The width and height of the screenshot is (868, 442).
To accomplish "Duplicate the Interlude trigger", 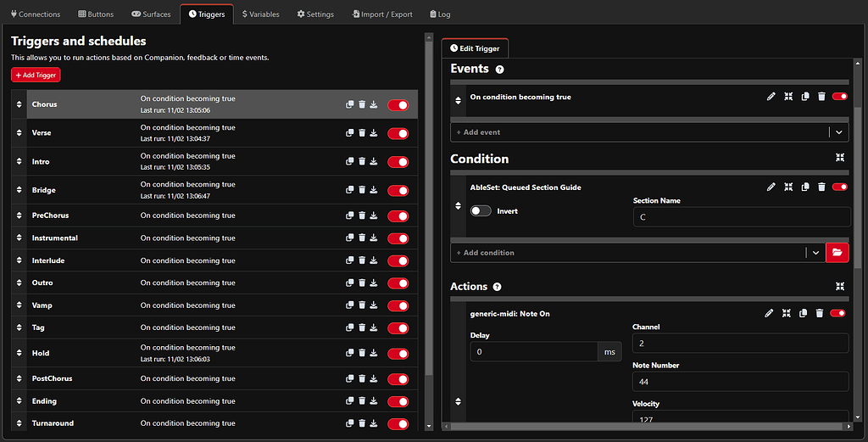I will point(349,260).
